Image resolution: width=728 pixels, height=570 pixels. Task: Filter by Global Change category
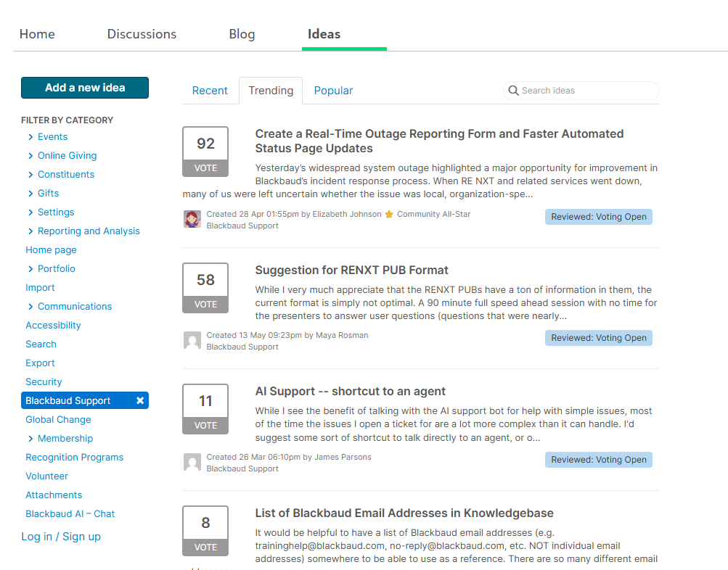coord(58,420)
